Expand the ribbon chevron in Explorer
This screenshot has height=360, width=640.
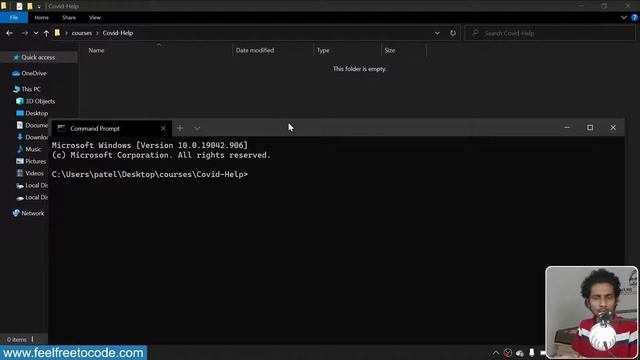click(624, 18)
